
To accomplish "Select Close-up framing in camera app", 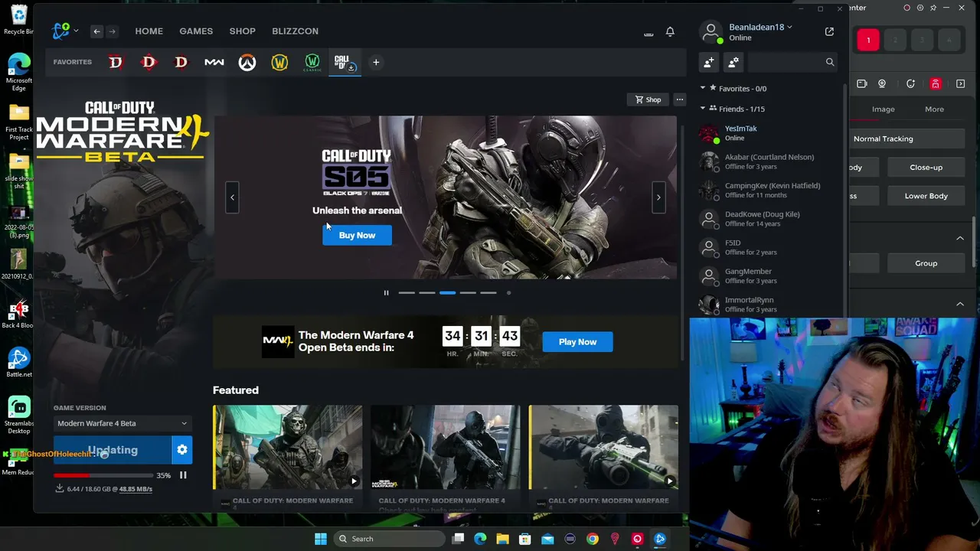I will click(926, 167).
